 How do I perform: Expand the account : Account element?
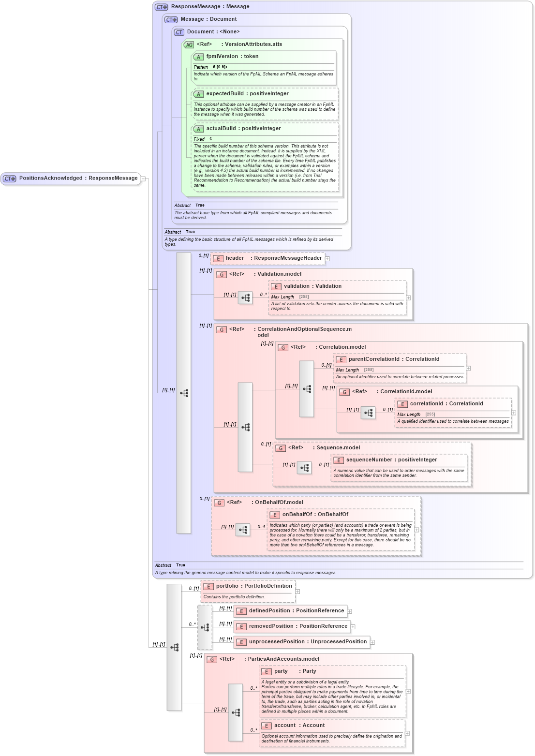(x=407, y=733)
